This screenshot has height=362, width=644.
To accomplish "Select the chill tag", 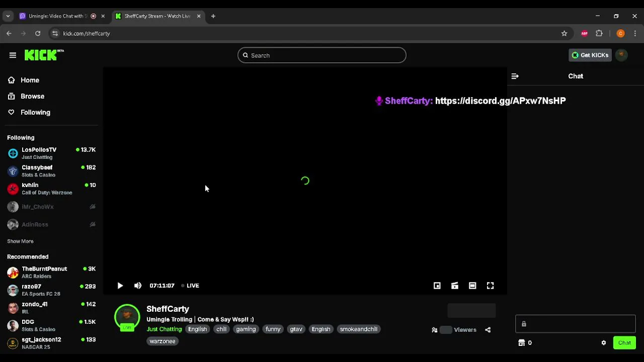I will point(221,329).
